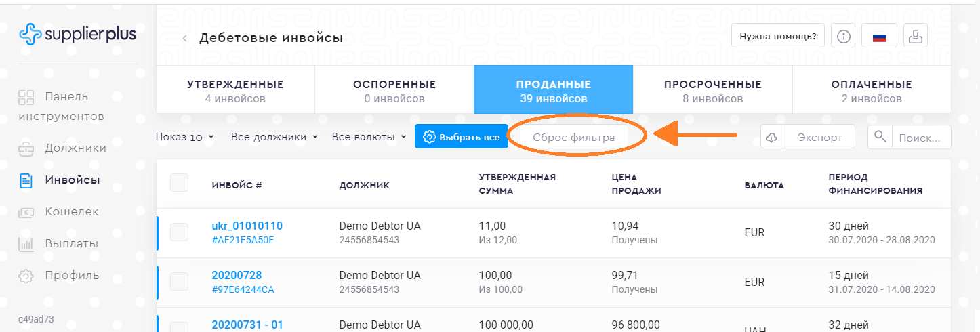Open Профиль settings in sidebar
Screen dimensions: 980x332
72,275
